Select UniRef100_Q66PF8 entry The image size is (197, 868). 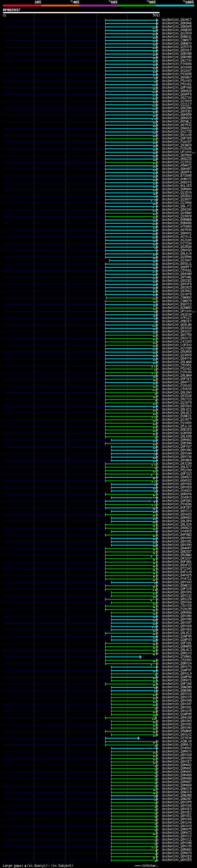(177, 94)
